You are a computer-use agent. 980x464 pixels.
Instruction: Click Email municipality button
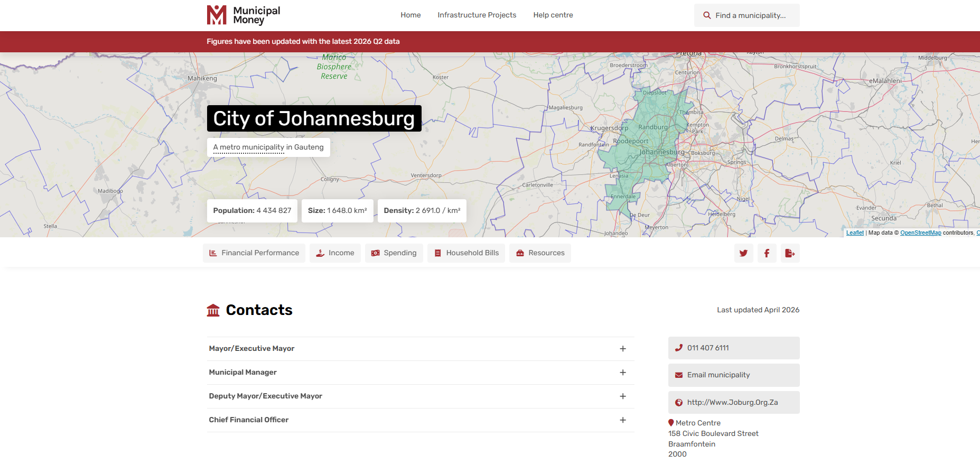734,375
